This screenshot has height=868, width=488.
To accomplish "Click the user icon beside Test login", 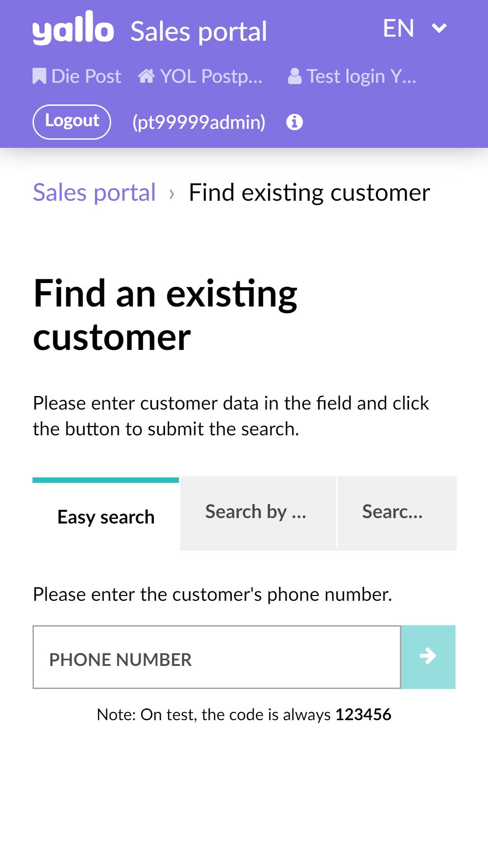I will coord(295,76).
